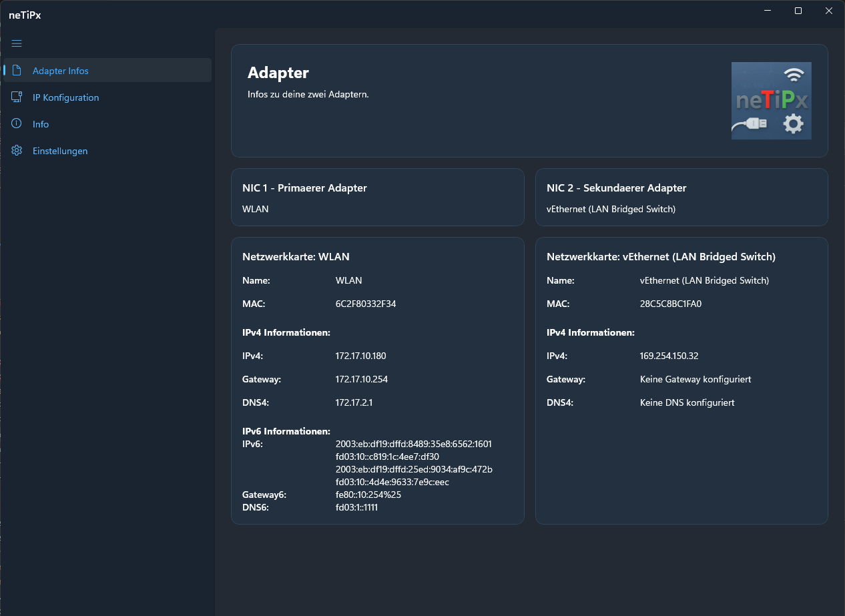Go to the Info page
The image size is (845, 616).
click(x=41, y=124)
